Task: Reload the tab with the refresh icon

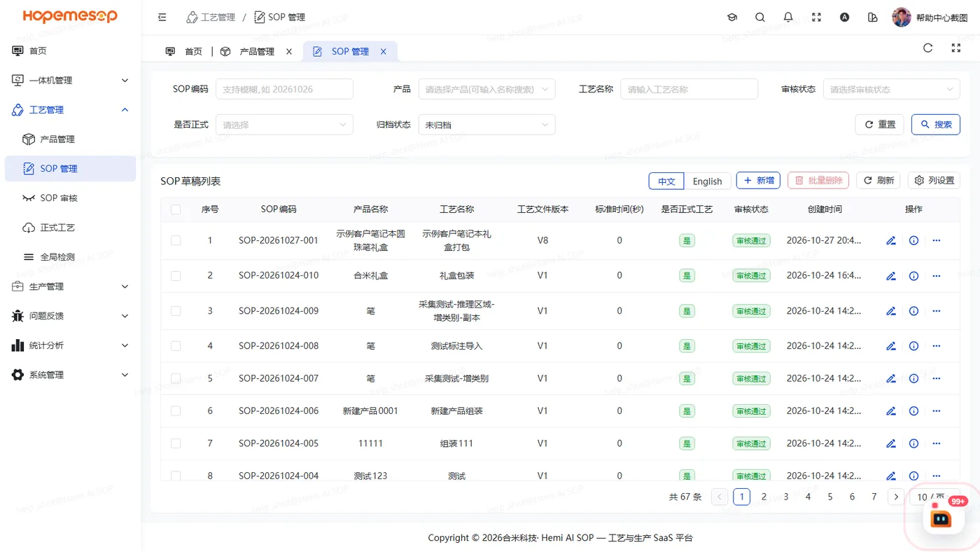Action: (x=927, y=48)
